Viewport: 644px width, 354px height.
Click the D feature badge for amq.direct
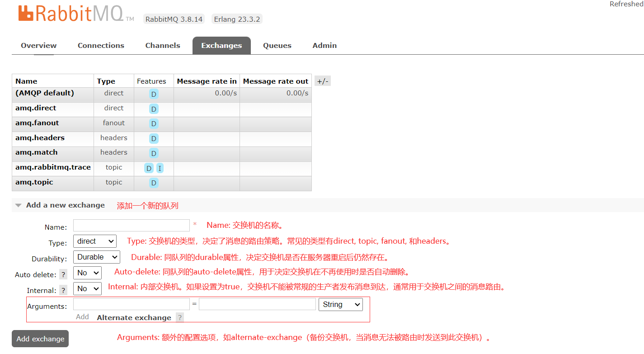click(x=154, y=109)
